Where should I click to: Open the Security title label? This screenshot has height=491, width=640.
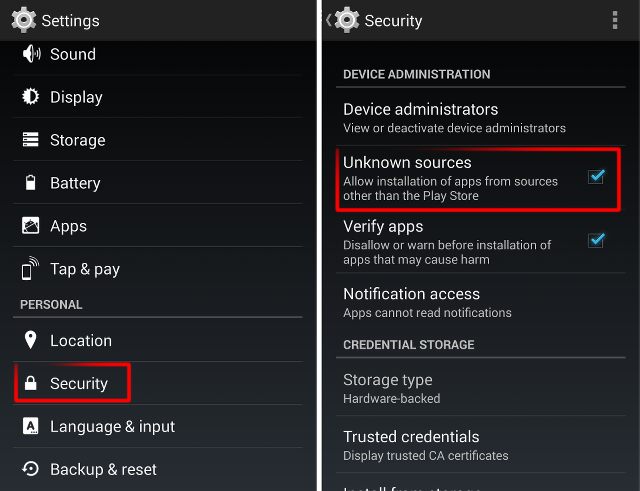point(393,20)
